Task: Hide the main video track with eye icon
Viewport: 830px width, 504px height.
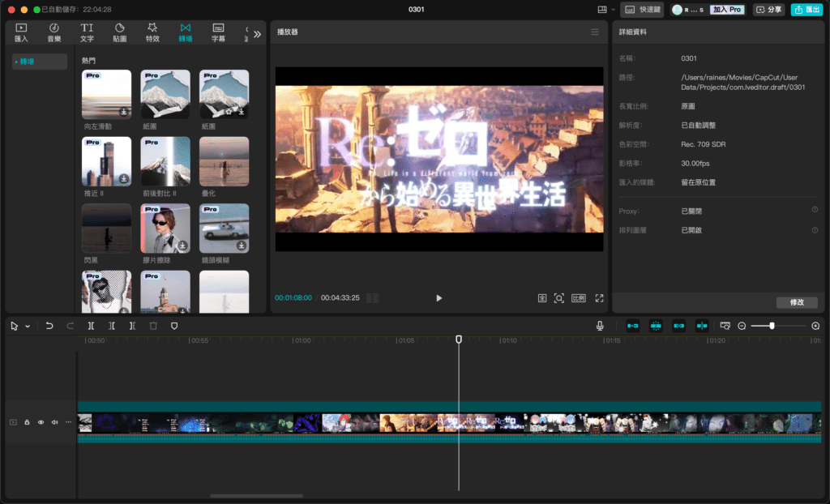Action: [41, 422]
